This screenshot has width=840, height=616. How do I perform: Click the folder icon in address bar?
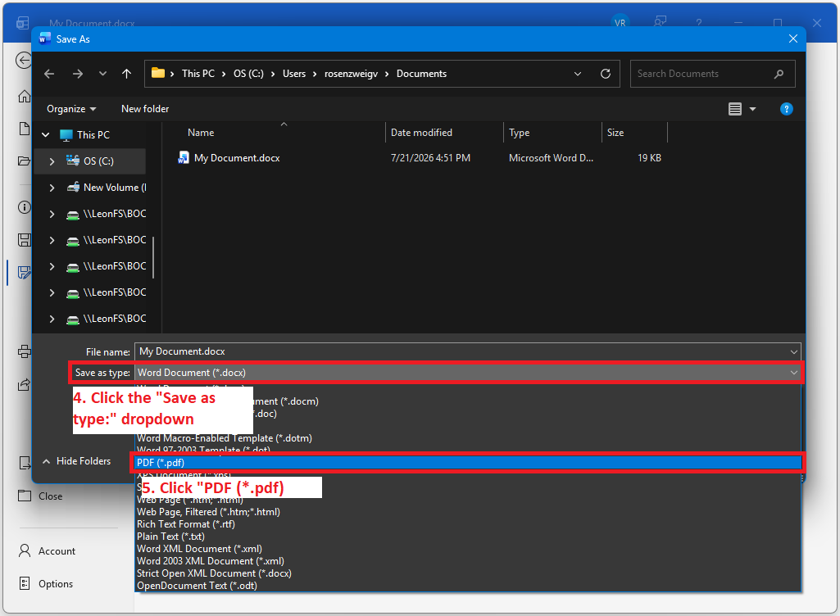click(x=158, y=73)
